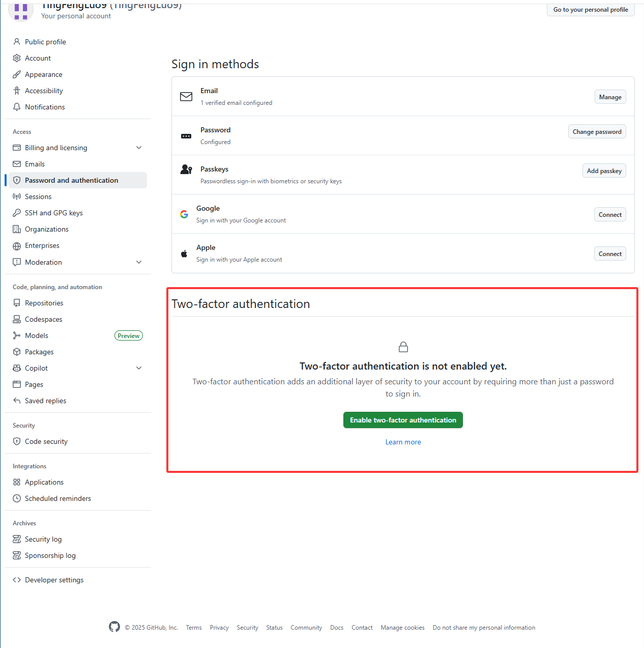Image resolution: width=644 pixels, height=648 pixels.
Task: Click the Account gear icon
Action: pos(17,58)
